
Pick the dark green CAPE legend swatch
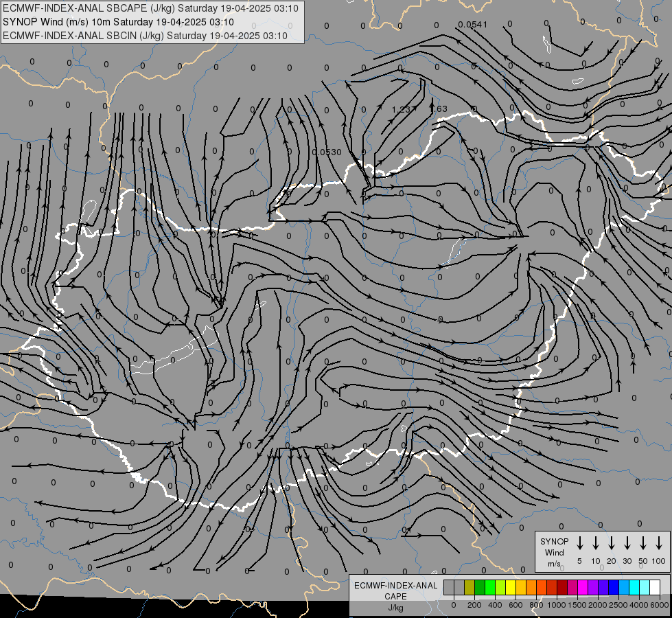(x=480, y=587)
